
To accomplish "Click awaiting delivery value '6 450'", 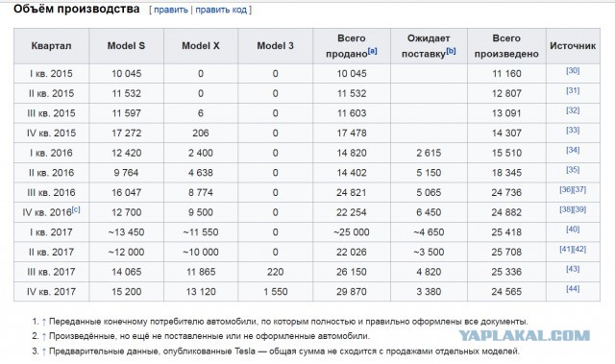I will (x=429, y=212).
